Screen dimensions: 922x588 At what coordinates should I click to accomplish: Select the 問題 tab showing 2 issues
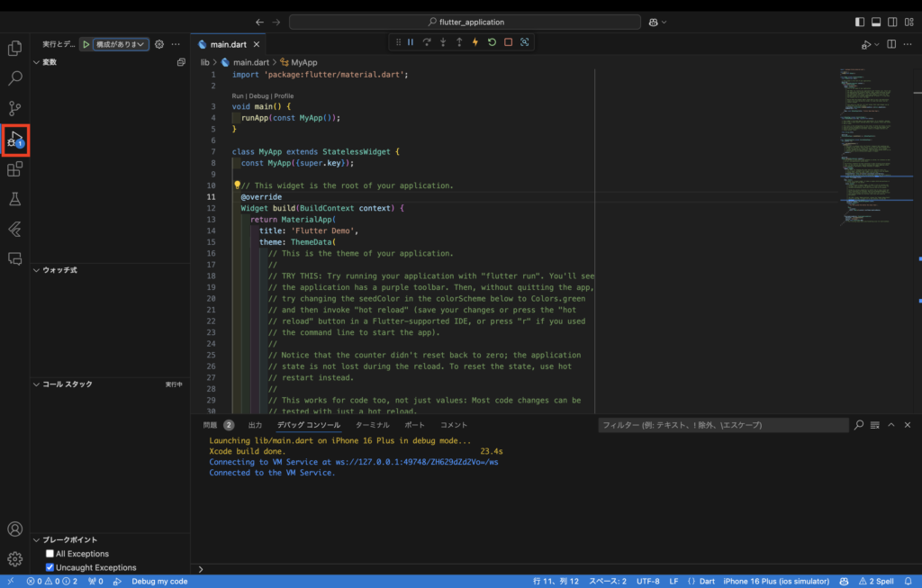pyautogui.click(x=216, y=424)
